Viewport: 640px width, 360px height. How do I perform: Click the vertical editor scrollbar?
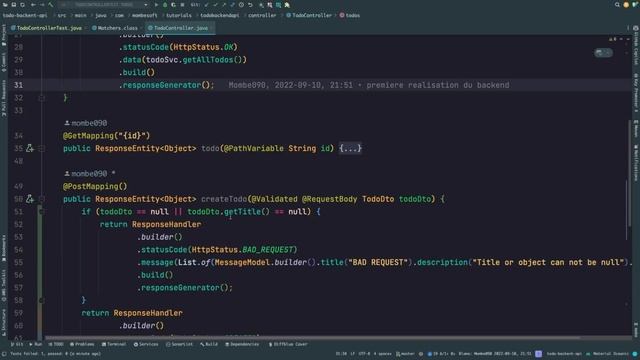tap(629, 173)
